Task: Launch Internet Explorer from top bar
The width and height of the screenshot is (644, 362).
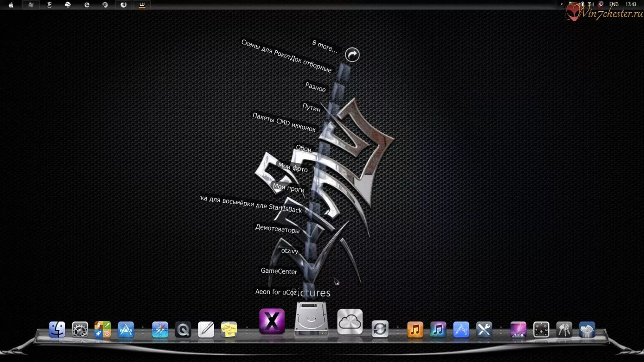Action: point(87,5)
